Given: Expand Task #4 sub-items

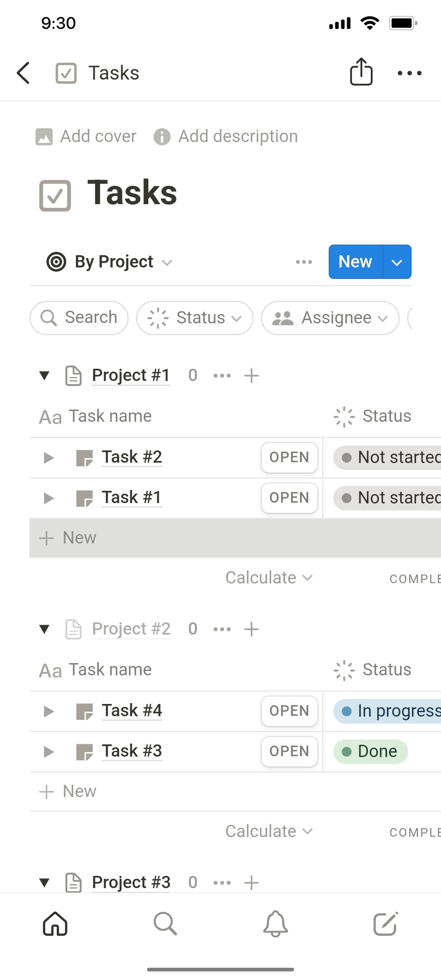Looking at the screenshot, I should (x=49, y=711).
